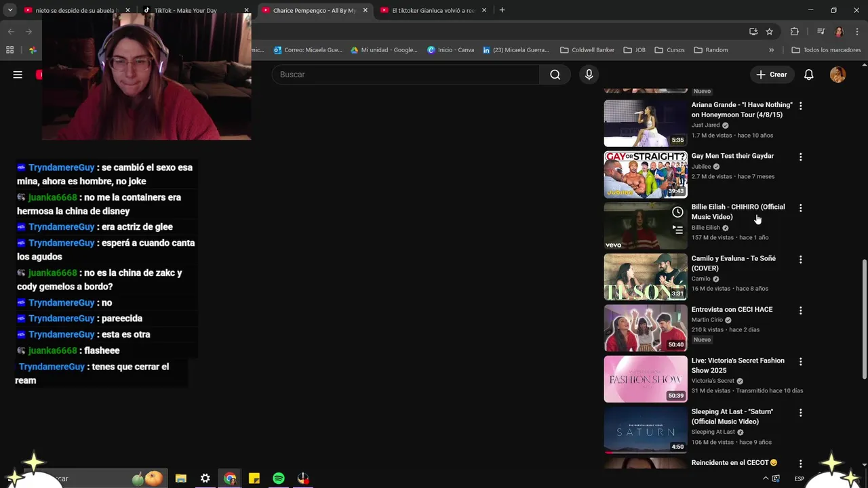Click title 'Sleeping At Last - Saturn'
Screen dimensions: 868x488
point(732,416)
